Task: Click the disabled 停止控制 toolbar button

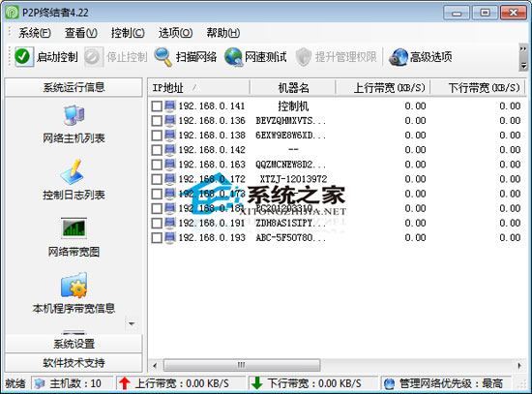Action: click(x=116, y=57)
